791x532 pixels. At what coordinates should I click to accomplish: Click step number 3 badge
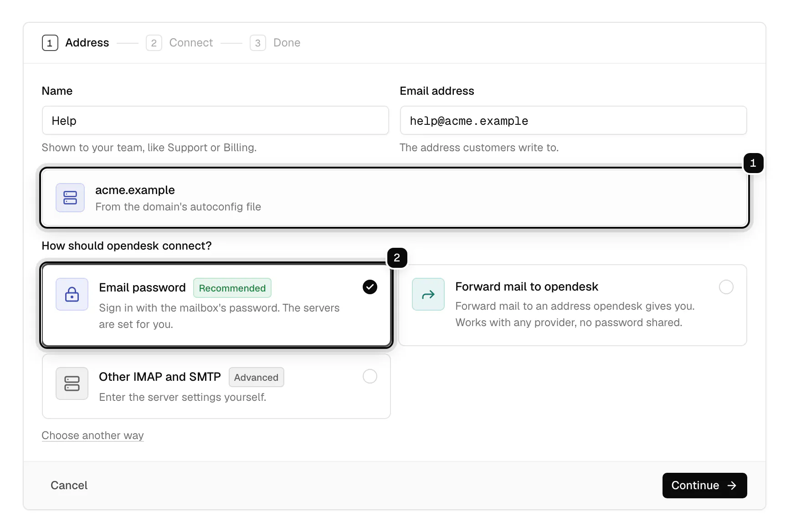(258, 43)
